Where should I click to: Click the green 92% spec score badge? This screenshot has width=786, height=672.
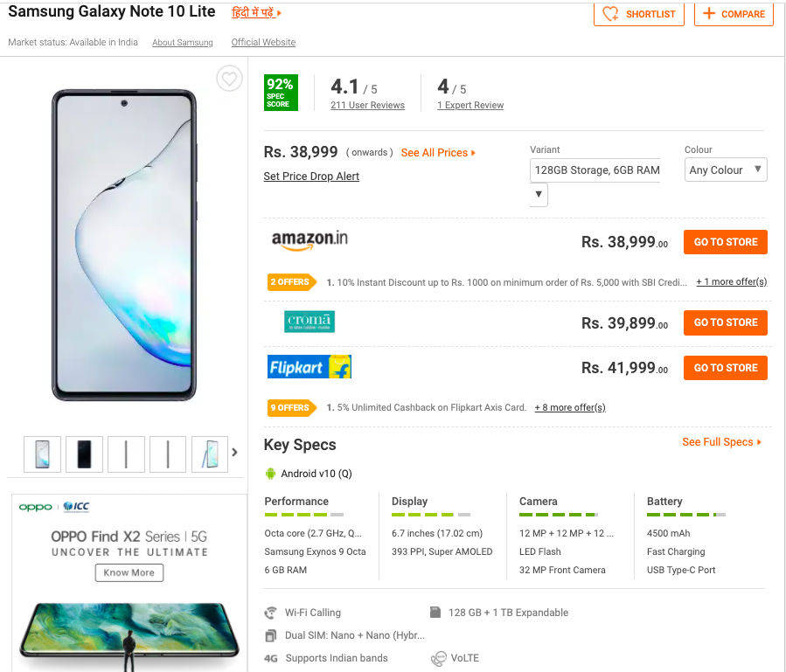click(x=281, y=93)
